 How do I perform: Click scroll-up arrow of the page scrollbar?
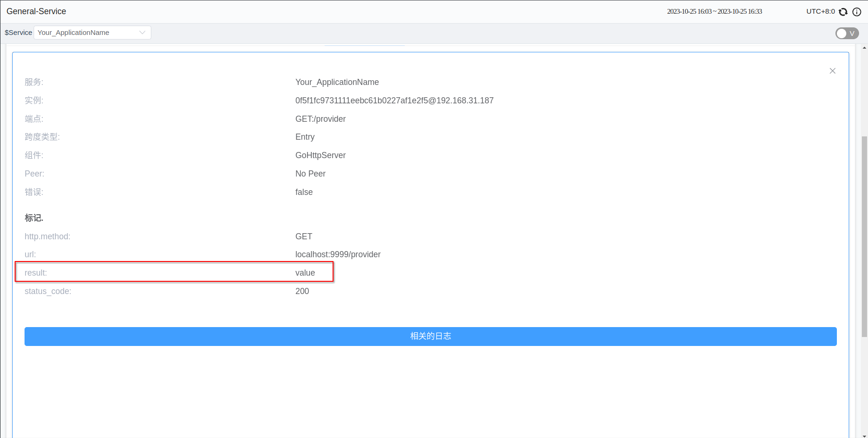864,48
